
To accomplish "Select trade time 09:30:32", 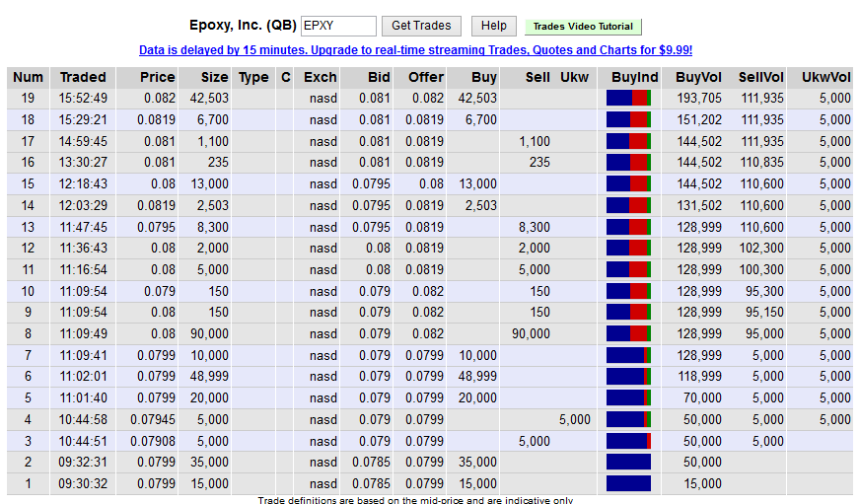I will tap(83, 483).
